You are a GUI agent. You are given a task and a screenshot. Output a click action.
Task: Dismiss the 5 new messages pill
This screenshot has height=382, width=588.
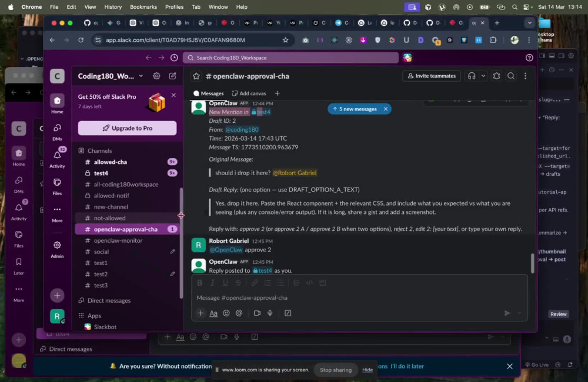tap(386, 109)
